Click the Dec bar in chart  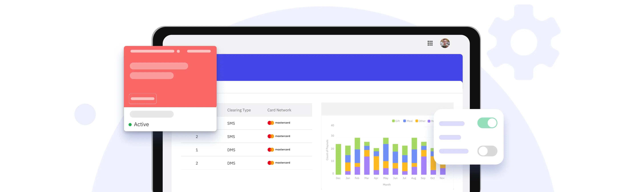tap(338, 159)
